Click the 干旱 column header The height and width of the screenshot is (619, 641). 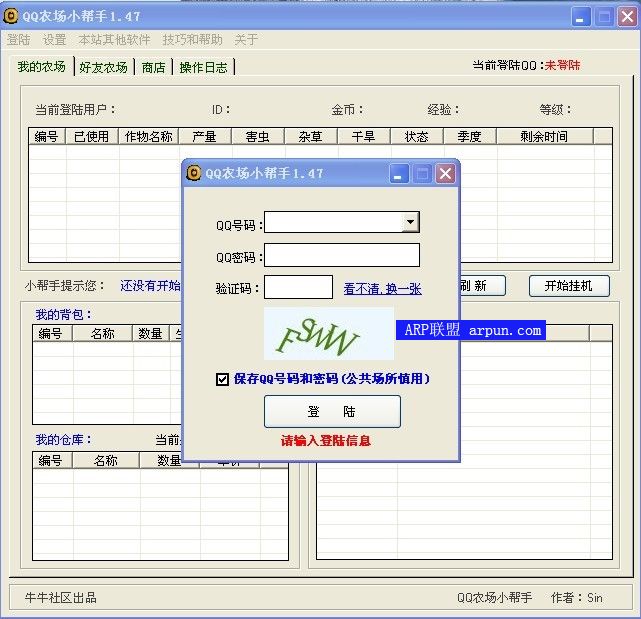364,136
